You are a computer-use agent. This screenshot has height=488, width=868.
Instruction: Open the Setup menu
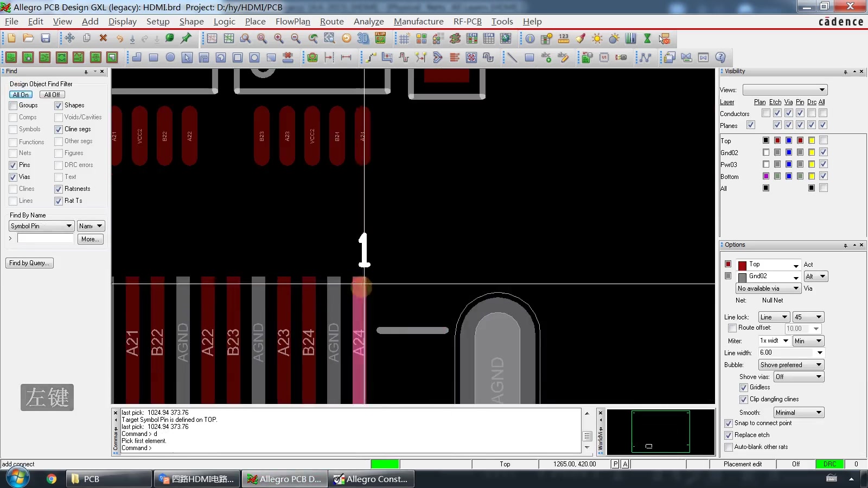(x=158, y=22)
